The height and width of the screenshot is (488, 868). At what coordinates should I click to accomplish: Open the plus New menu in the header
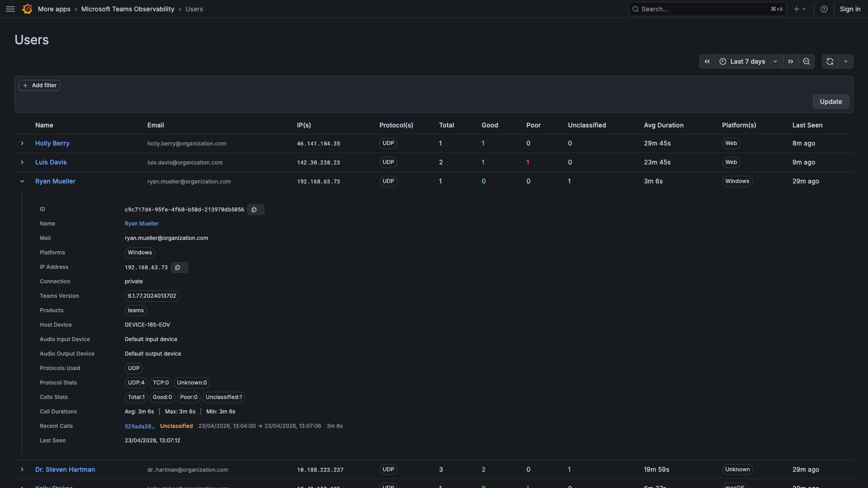pos(799,9)
